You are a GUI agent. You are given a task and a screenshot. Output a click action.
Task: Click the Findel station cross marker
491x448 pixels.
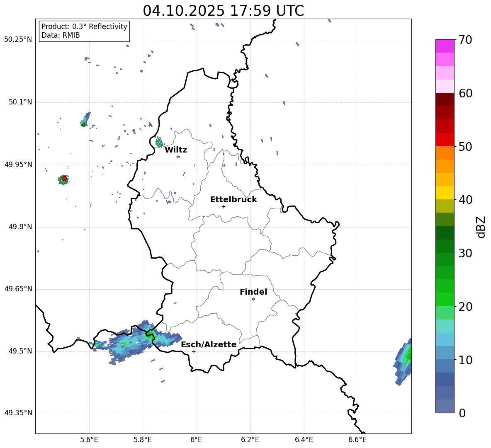253,299
